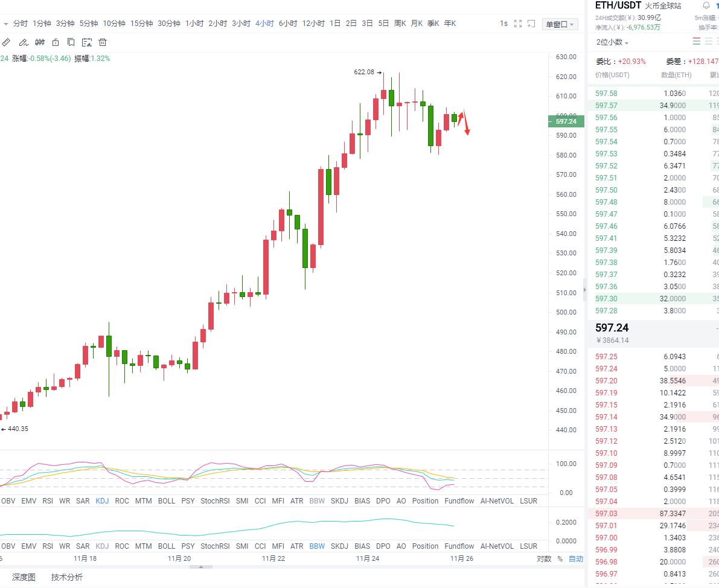Open the 深度图 depth chart tab
The width and height of the screenshot is (719, 588).
pos(24,578)
